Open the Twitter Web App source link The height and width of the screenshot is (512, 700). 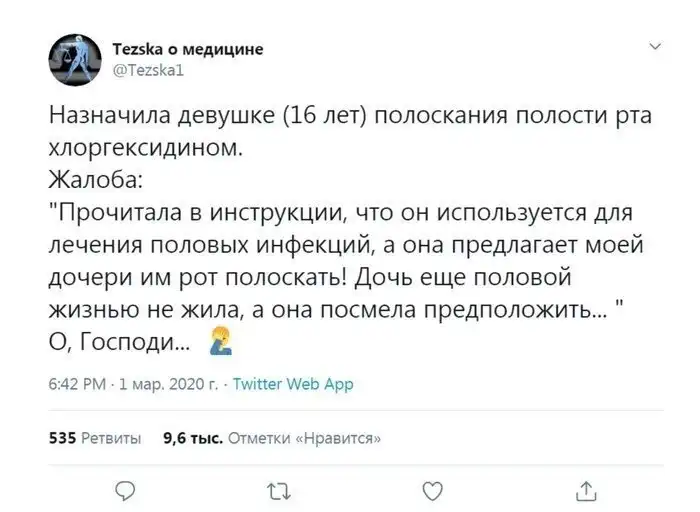pos(292,383)
